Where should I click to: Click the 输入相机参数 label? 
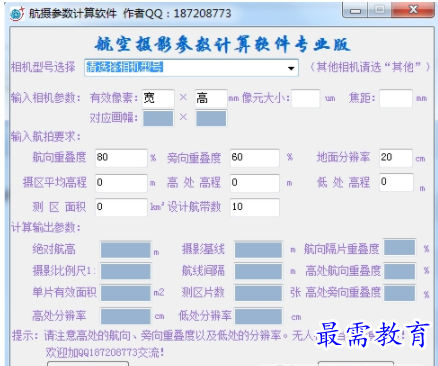click(x=46, y=98)
